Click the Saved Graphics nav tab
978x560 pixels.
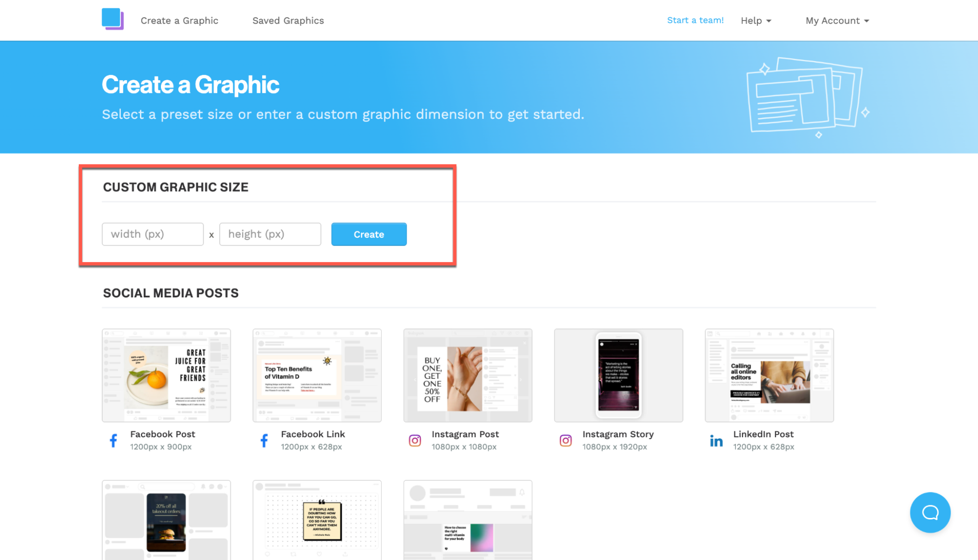[x=288, y=20]
